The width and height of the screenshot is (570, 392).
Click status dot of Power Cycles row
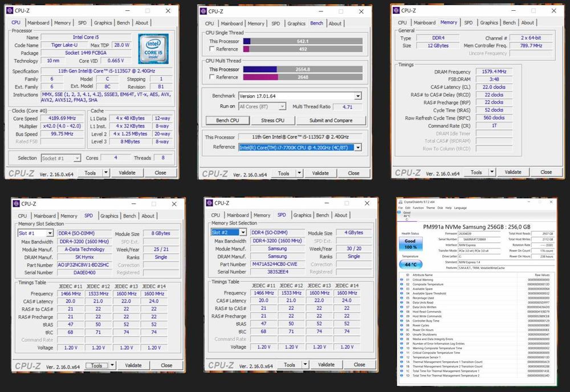pos(402,325)
